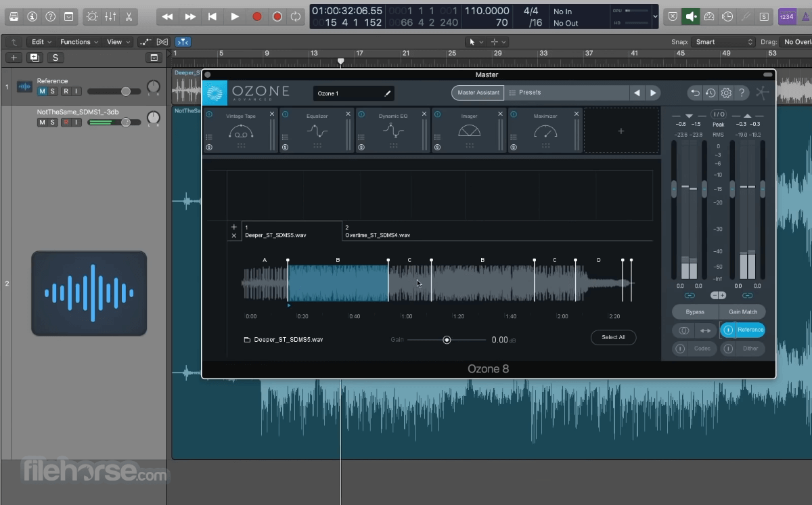Screen dimensions: 812x505
Task: Open the Toolbar display icon
Action: 68,16
